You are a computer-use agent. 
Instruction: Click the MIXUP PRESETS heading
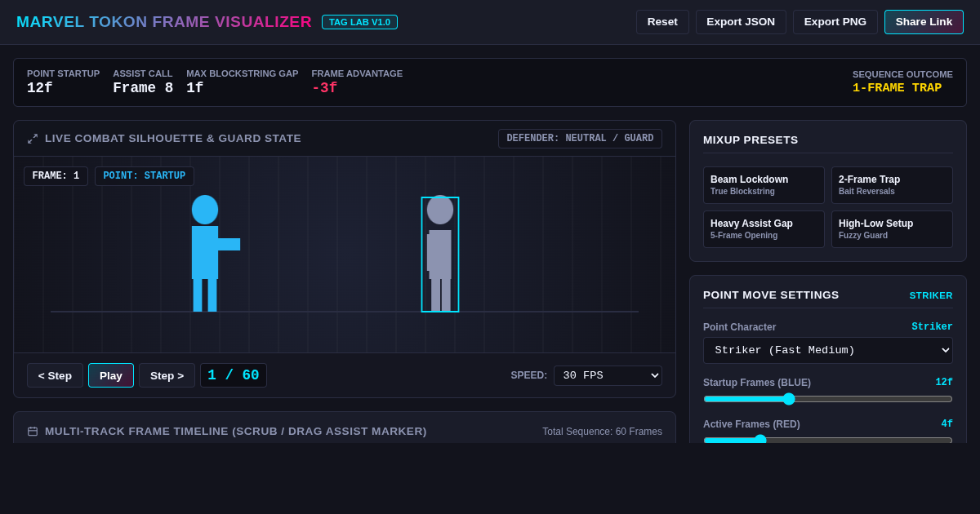pyautogui.click(x=751, y=140)
